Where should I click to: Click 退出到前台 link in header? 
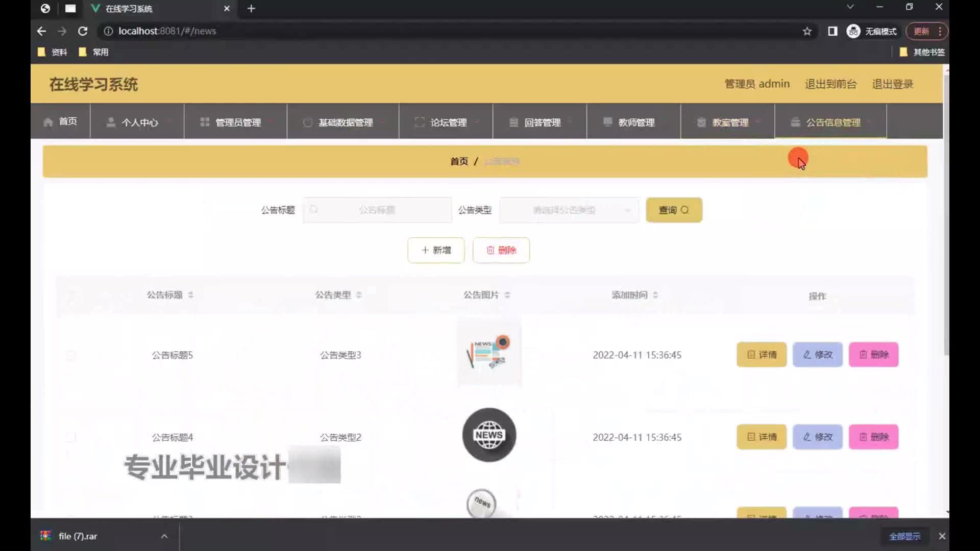(830, 84)
